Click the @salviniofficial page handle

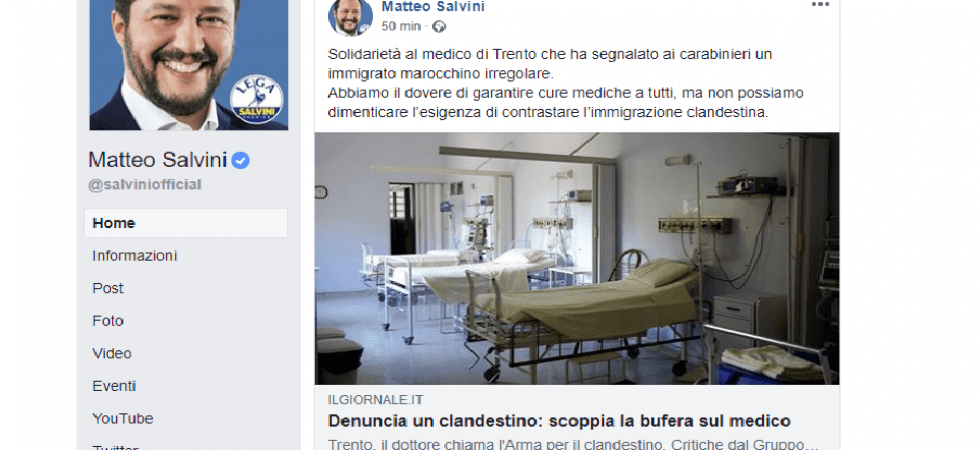coord(144,184)
